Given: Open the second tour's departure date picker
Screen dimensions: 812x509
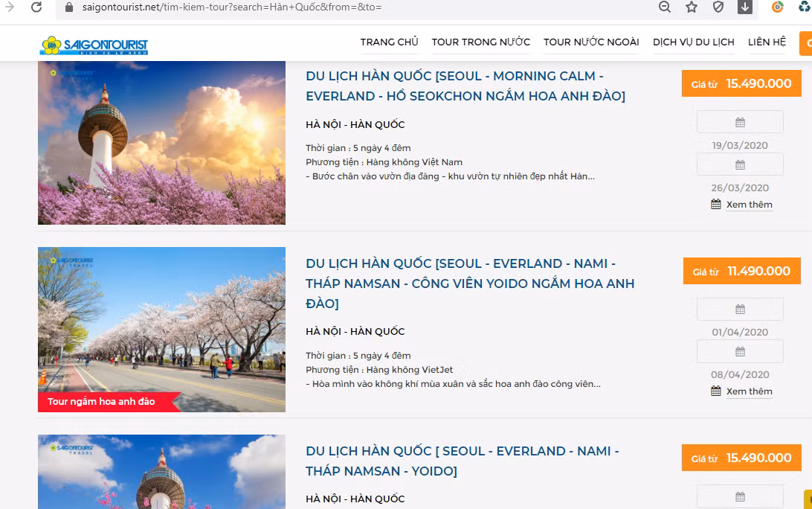Looking at the screenshot, I should pos(739,309).
